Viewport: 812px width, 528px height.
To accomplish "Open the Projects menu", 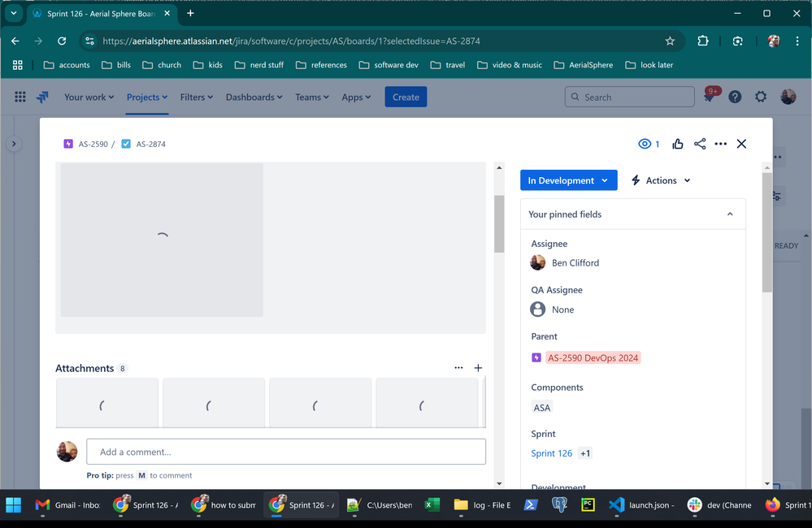I will pyautogui.click(x=147, y=97).
